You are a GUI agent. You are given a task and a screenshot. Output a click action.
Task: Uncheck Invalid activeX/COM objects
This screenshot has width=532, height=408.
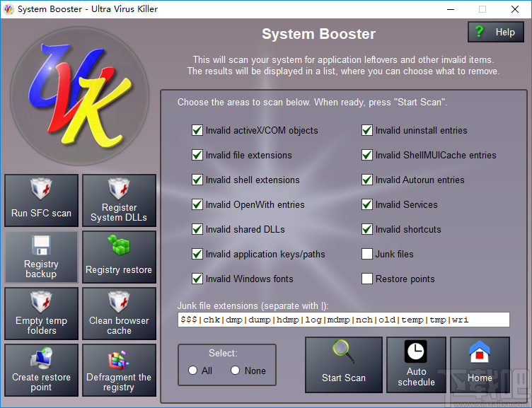(x=197, y=130)
